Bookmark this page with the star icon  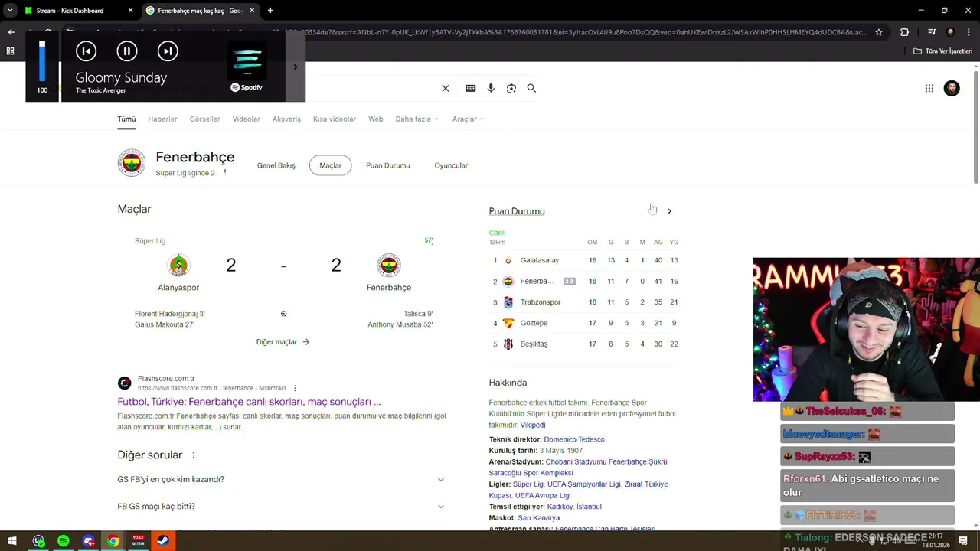879,32
